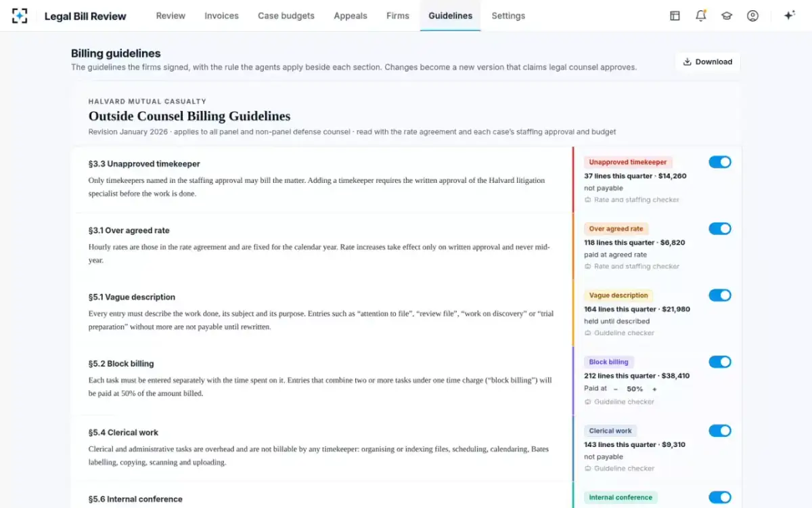
Task: Decrease Block billing paid percentage with minus
Action: point(616,389)
